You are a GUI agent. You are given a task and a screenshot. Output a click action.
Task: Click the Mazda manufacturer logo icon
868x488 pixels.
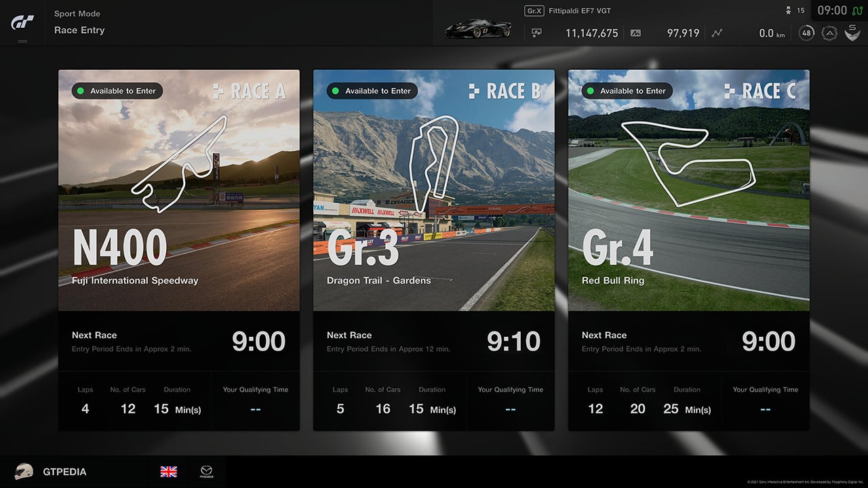(x=206, y=472)
